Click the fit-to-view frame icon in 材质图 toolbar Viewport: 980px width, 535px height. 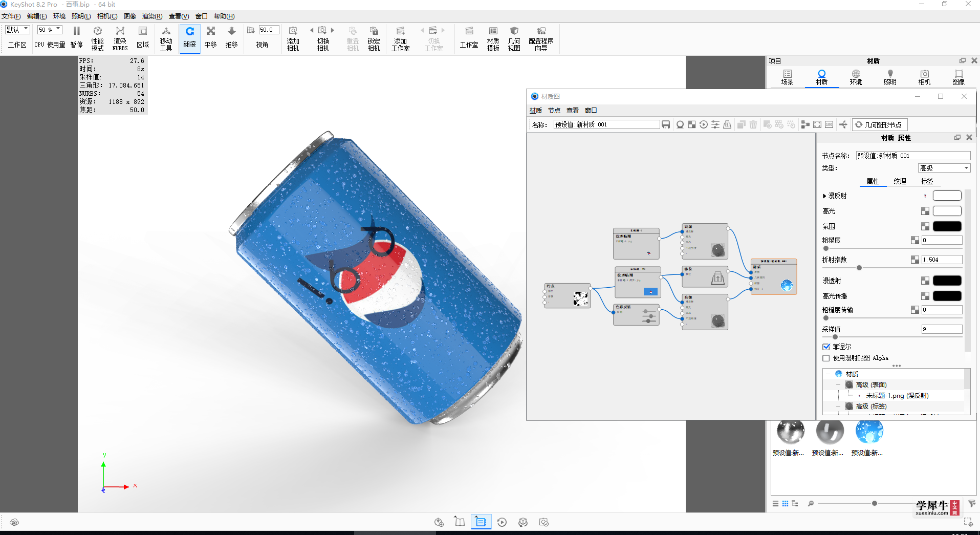tap(817, 124)
